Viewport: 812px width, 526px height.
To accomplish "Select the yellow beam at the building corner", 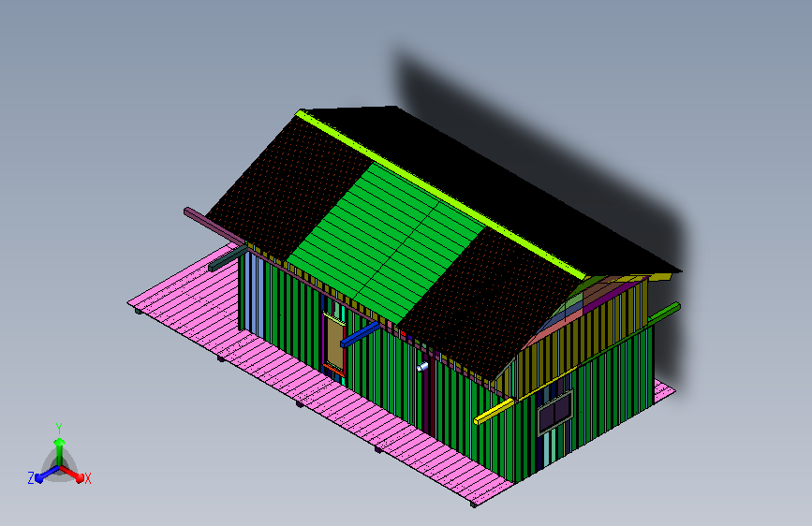I will pos(494,412).
